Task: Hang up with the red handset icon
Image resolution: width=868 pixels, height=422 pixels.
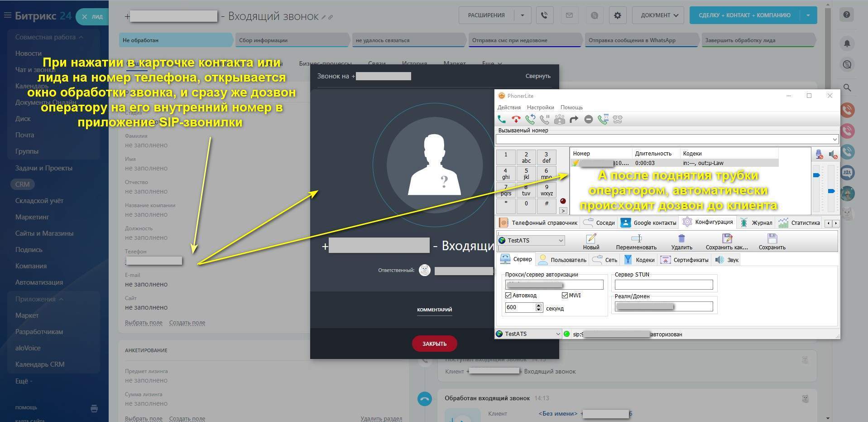Action: tap(516, 119)
